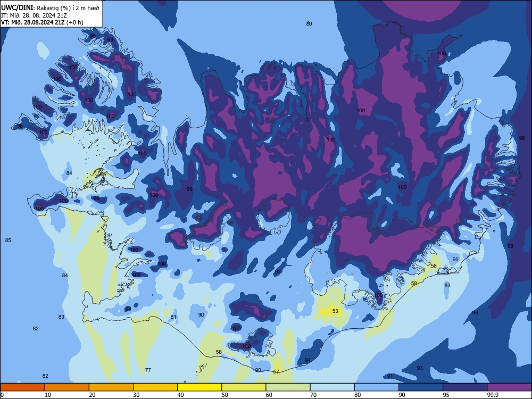This screenshot has height=399, width=532.
Task: Click the "30" tick label on the legend
Action: [136, 395]
